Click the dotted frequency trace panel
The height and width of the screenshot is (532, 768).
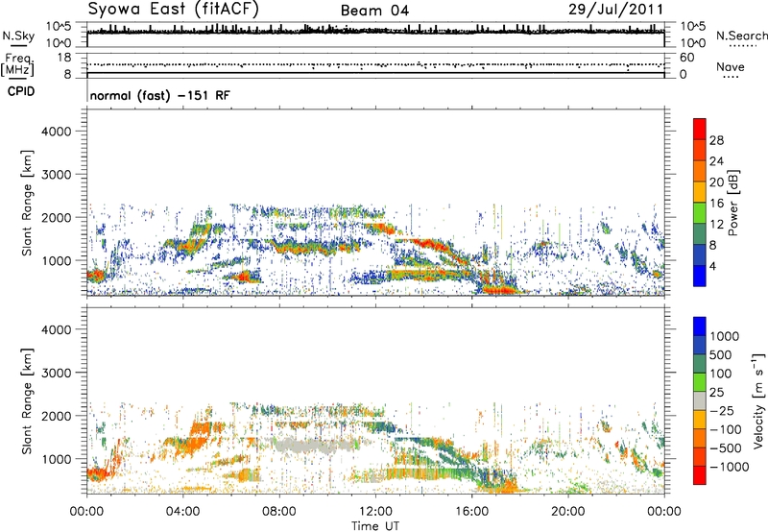375,65
